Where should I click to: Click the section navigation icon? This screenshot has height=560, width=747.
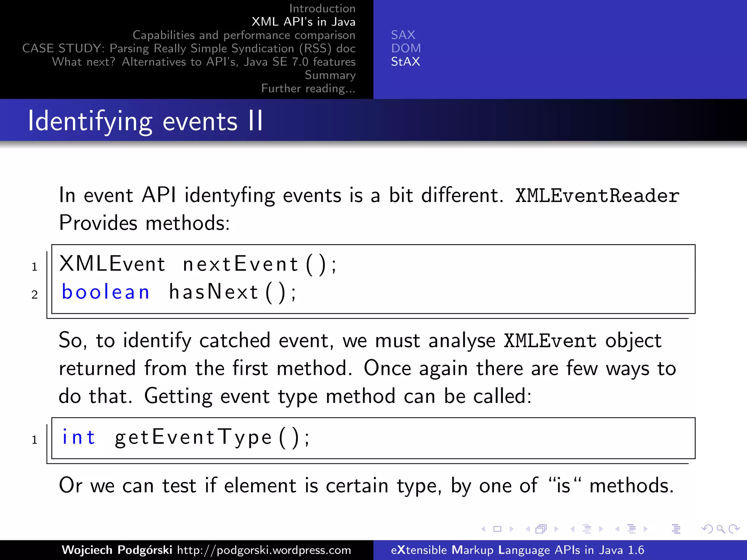point(631,529)
